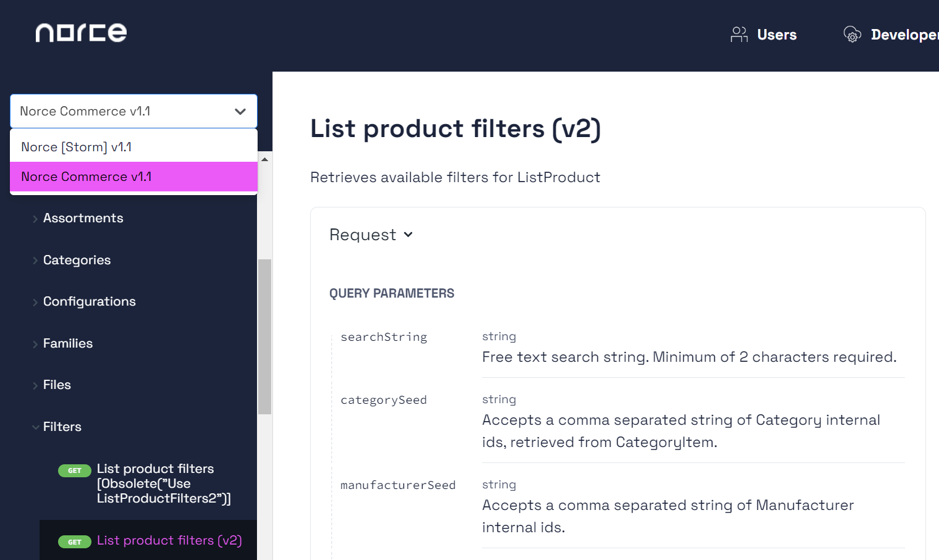Click the Retrieves available filters description text
This screenshot has width=939, height=560.
(x=455, y=177)
